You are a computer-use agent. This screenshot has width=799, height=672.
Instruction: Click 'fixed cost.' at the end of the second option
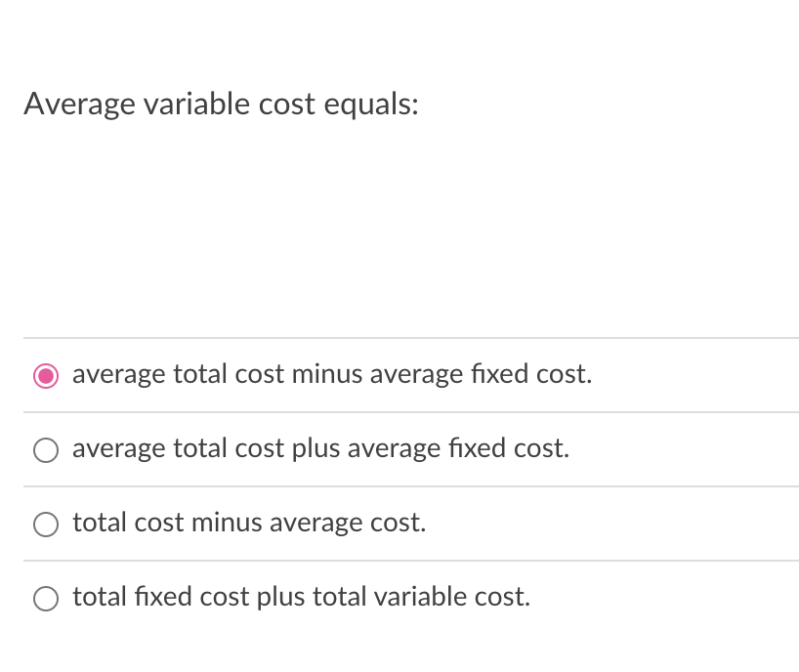pos(509,448)
